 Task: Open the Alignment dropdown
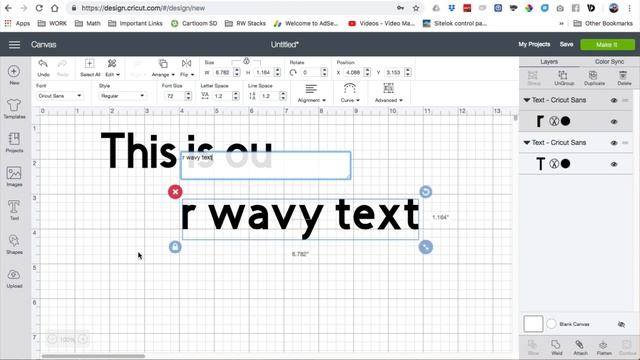coord(311,93)
